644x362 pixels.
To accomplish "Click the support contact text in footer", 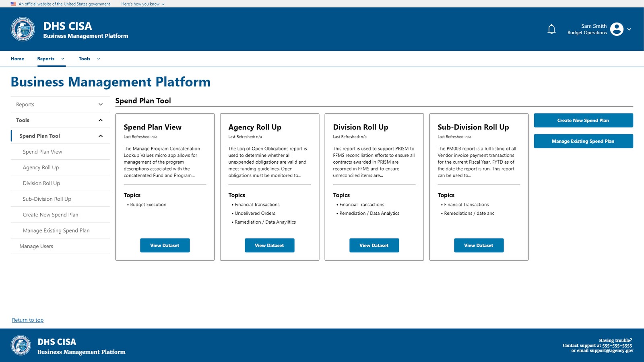I will (598, 346).
